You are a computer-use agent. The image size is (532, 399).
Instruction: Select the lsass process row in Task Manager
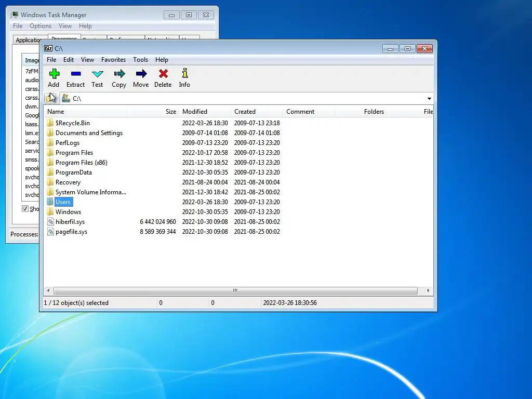tap(32, 124)
